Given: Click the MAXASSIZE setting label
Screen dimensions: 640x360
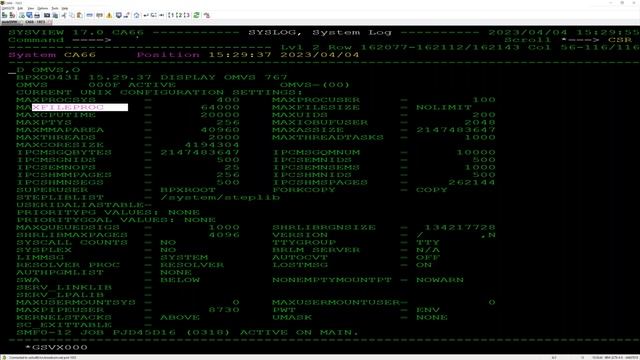Looking at the screenshot, I should [308, 130].
